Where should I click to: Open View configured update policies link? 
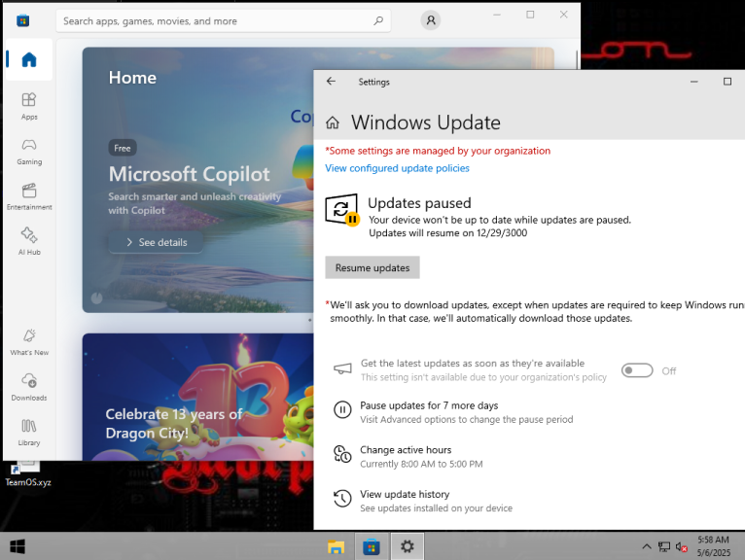[397, 168]
